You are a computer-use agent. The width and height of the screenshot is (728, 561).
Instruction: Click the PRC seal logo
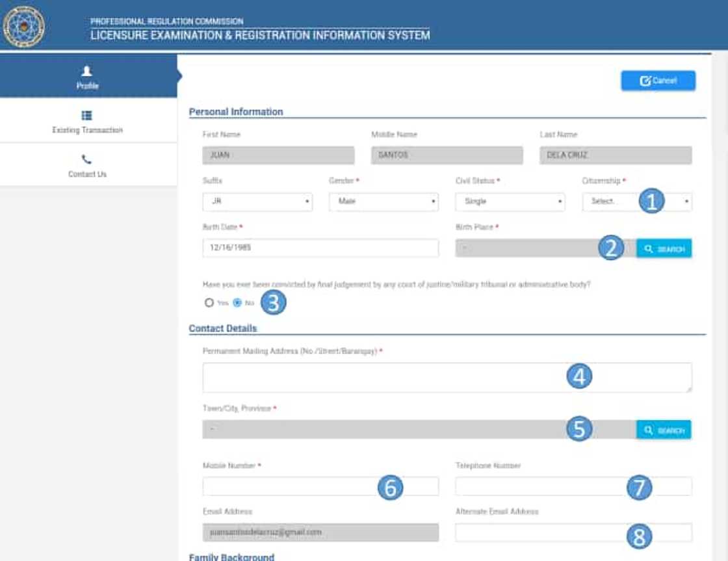point(24,27)
